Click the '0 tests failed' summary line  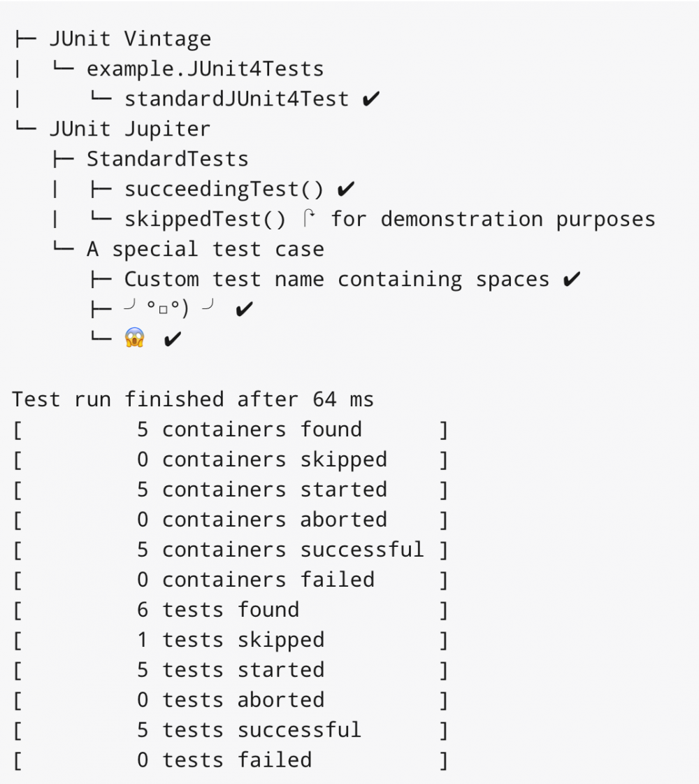click(224, 760)
